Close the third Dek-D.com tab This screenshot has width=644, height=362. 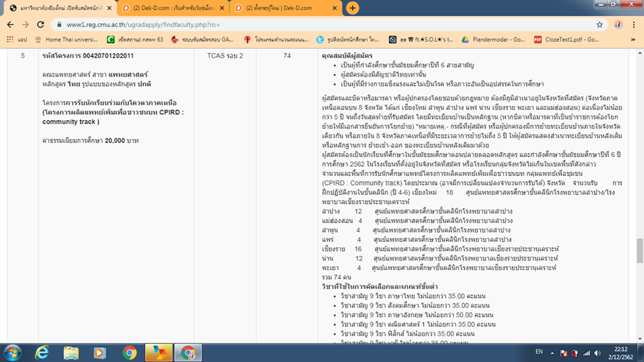point(334,8)
